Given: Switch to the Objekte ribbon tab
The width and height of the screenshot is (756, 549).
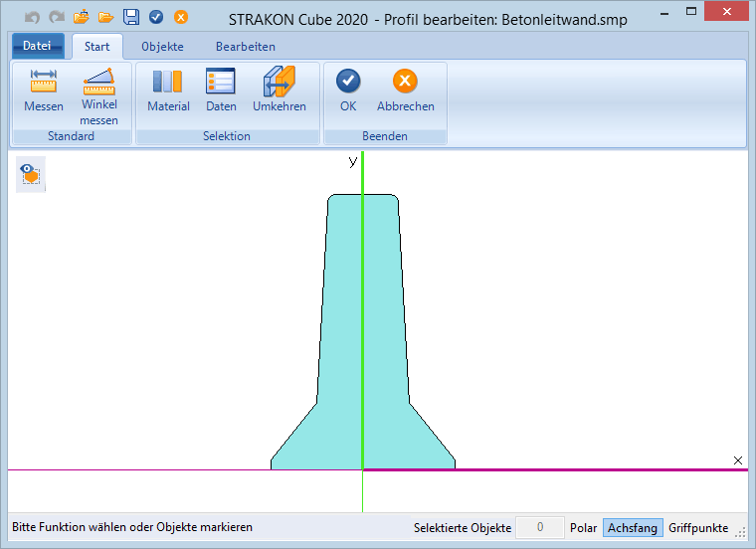Looking at the screenshot, I should (x=162, y=47).
